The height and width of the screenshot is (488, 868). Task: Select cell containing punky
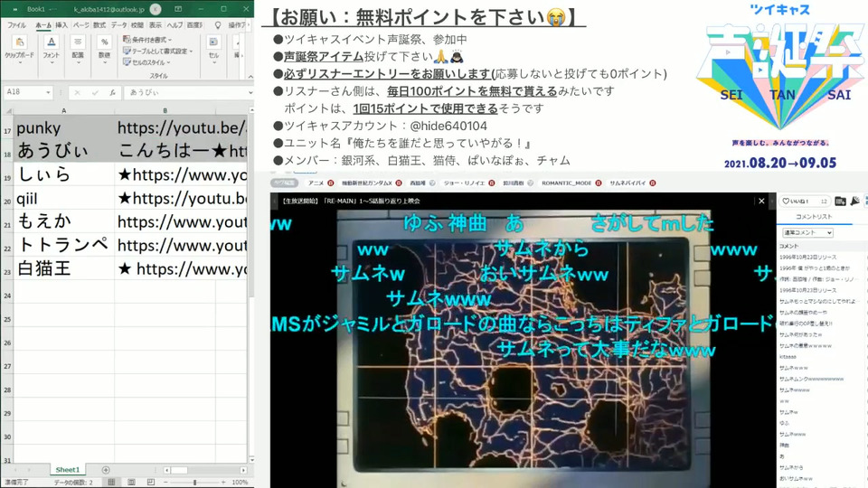coord(63,127)
